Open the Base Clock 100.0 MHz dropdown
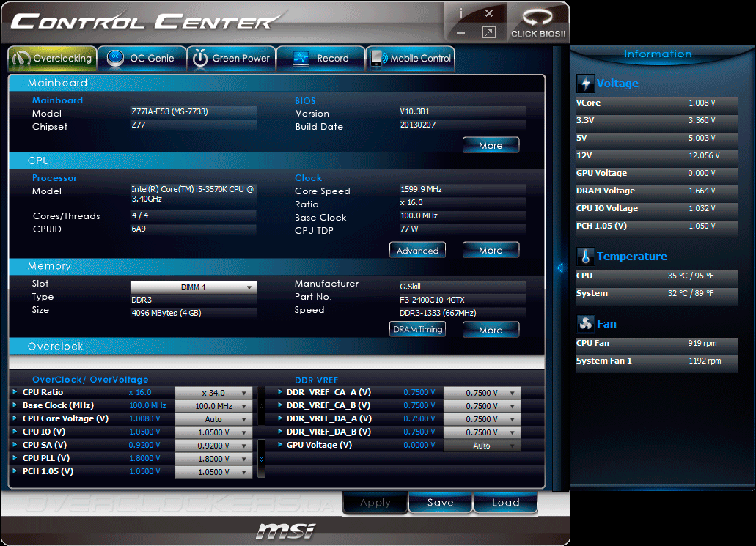 (213, 406)
